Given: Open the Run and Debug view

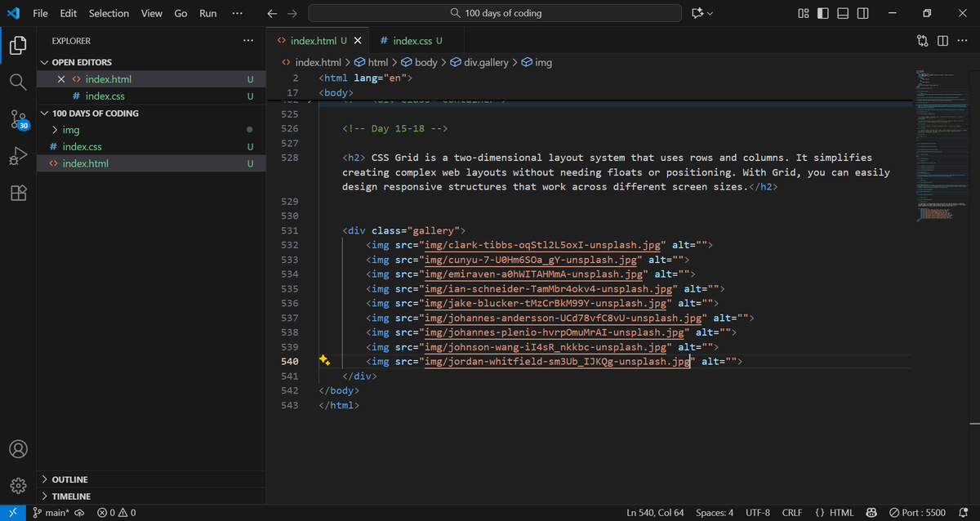Looking at the screenshot, I should click(x=18, y=156).
